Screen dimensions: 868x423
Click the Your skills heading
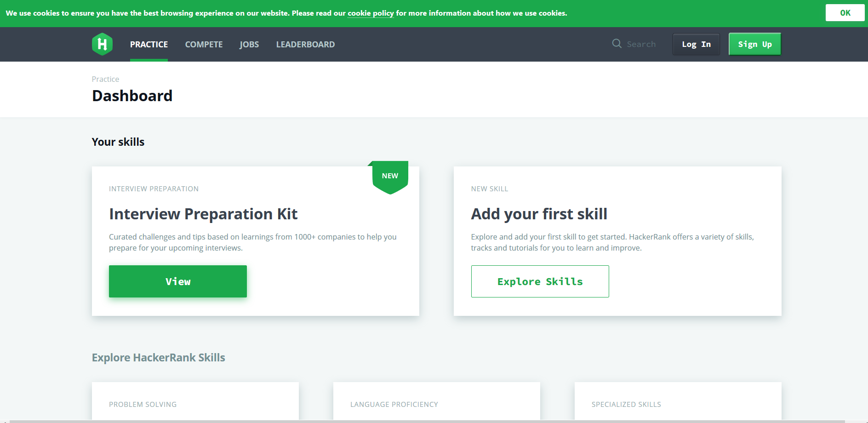pos(118,142)
